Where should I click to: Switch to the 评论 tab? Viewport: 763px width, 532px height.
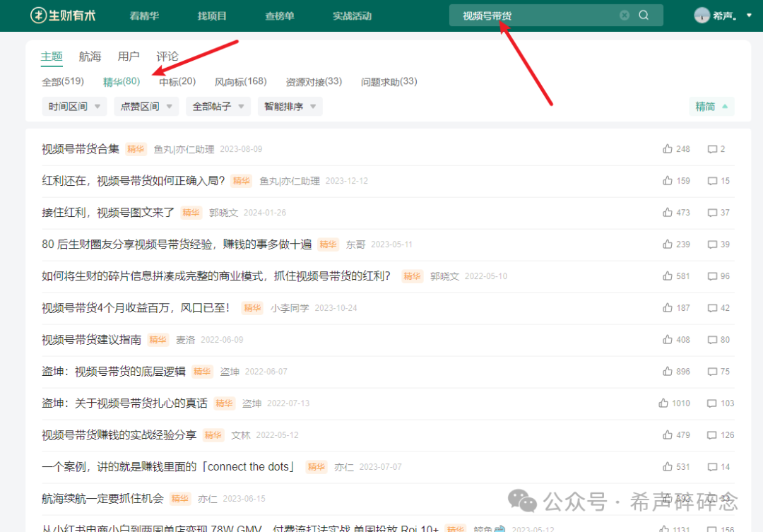tap(167, 56)
